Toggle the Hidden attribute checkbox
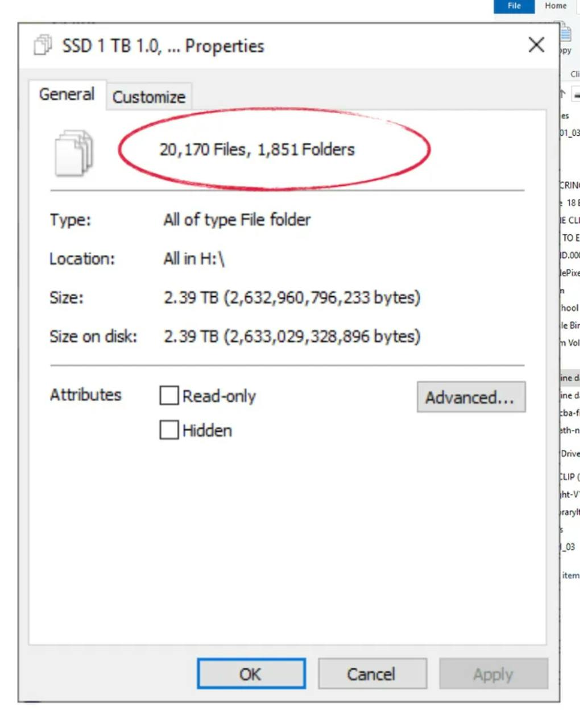 (x=169, y=430)
